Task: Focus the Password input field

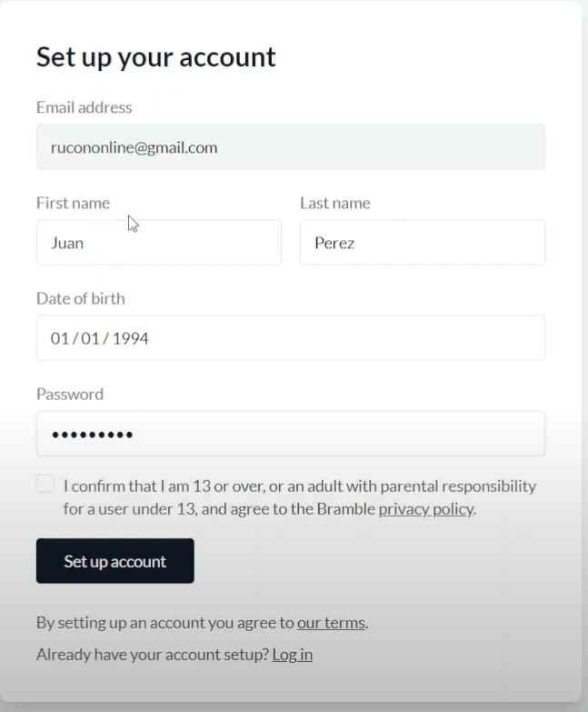Action: point(291,434)
